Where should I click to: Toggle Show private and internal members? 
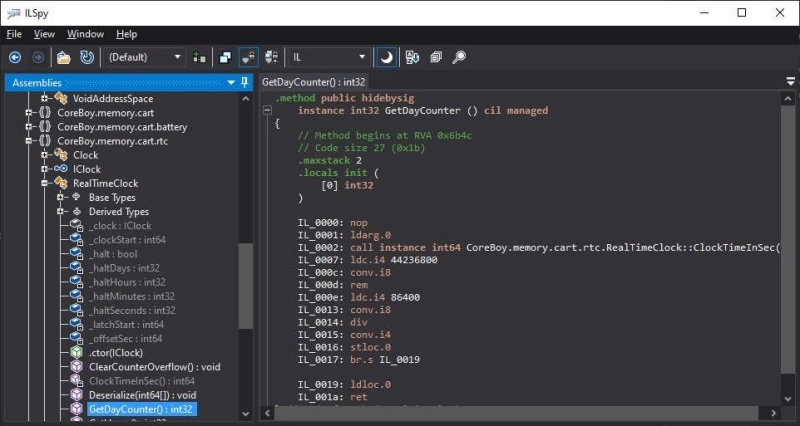(x=248, y=57)
